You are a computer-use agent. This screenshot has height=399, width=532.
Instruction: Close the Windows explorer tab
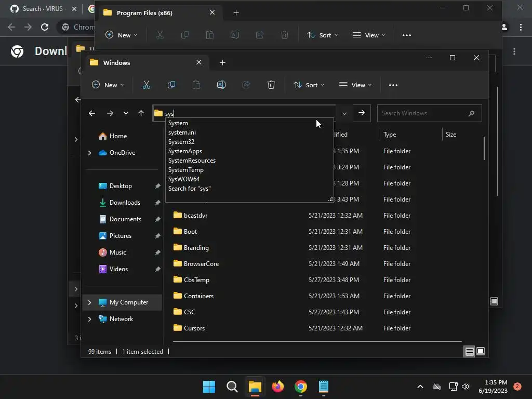coord(199,62)
